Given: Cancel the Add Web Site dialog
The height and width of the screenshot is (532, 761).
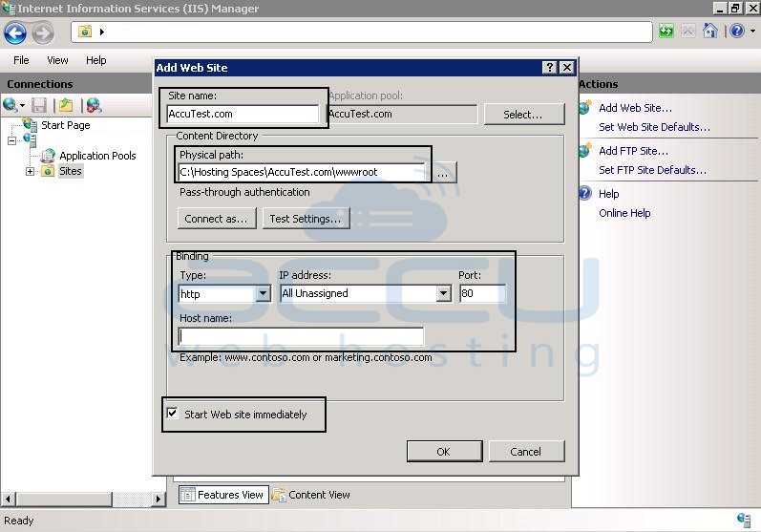Looking at the screenshot, I should 526,452.
